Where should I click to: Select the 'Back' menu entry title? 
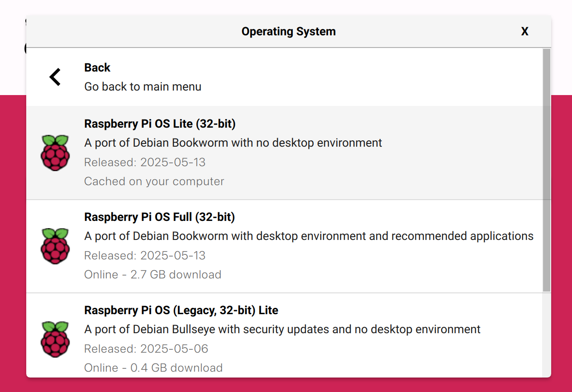click(97, 67)
